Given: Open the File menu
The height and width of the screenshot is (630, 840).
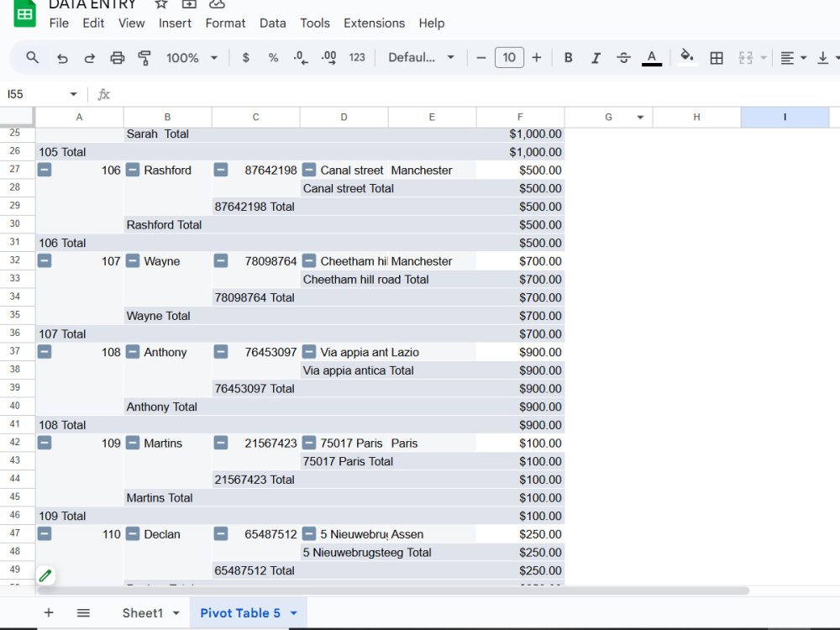Looking at the screenshot, I should (59, 23).
